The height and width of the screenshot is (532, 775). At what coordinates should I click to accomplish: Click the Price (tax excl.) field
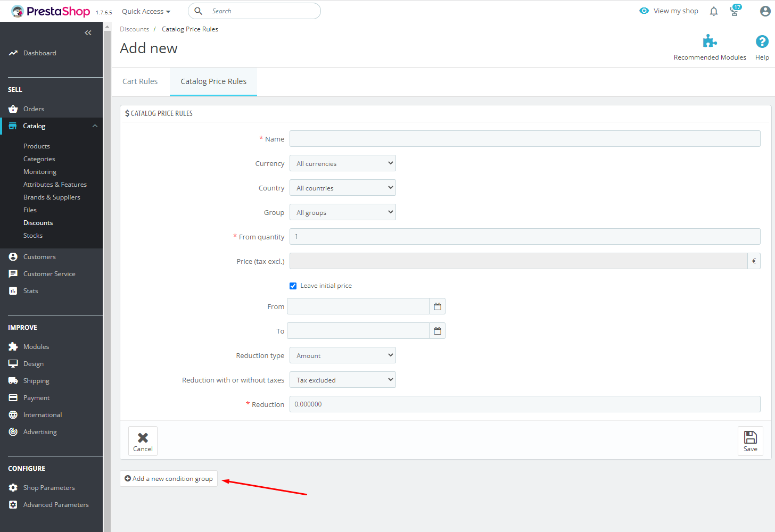[x=518, y=261]
